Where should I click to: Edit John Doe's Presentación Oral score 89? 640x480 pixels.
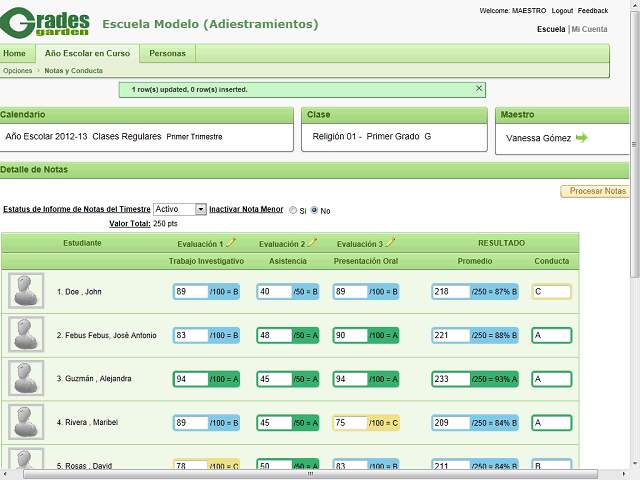(x=351, y=291)
